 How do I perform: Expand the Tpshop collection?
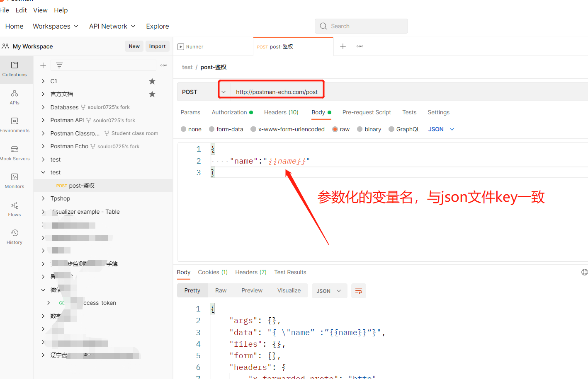pyautogui.click(x=43, y=198)
